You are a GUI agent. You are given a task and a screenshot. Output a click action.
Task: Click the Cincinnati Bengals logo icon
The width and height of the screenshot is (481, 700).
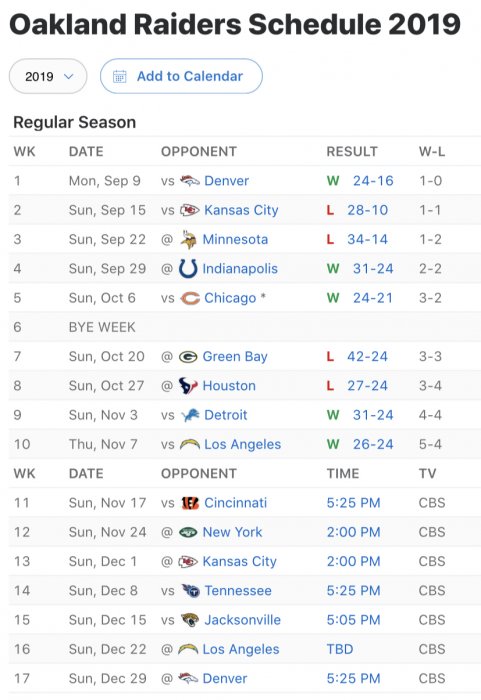(190, 503)
